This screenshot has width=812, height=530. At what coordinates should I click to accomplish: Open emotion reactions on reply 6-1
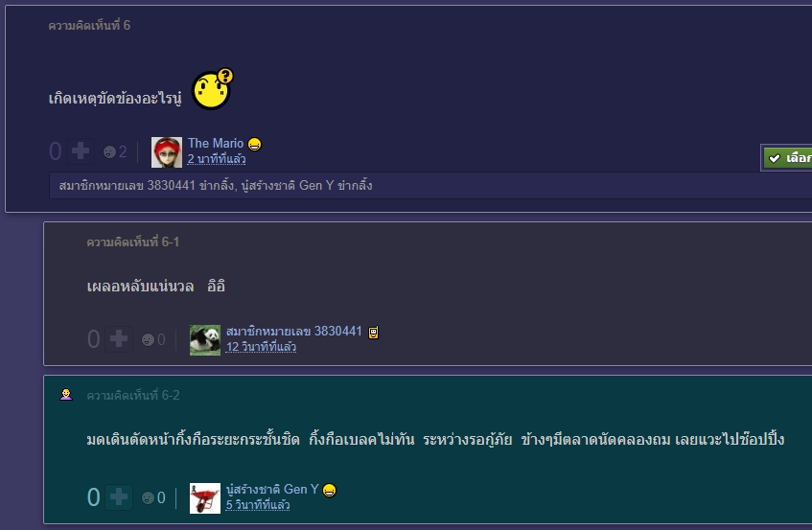coord(153,339)
